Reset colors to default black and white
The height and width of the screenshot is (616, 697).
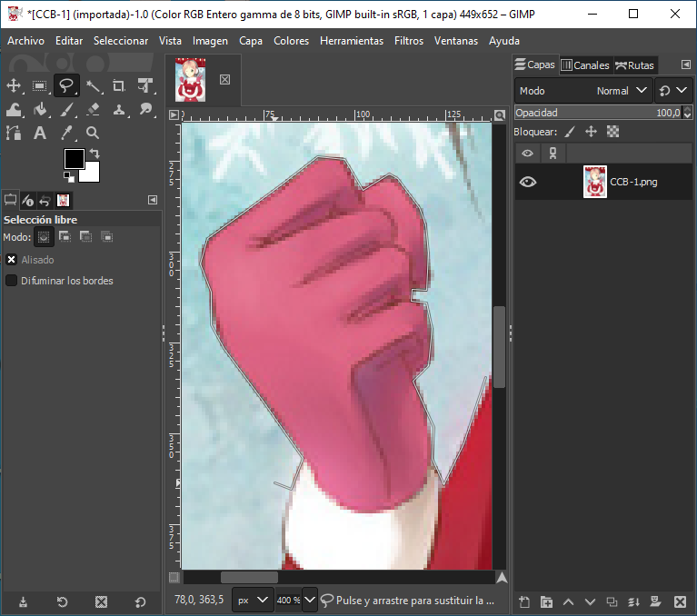pos(69,177)
